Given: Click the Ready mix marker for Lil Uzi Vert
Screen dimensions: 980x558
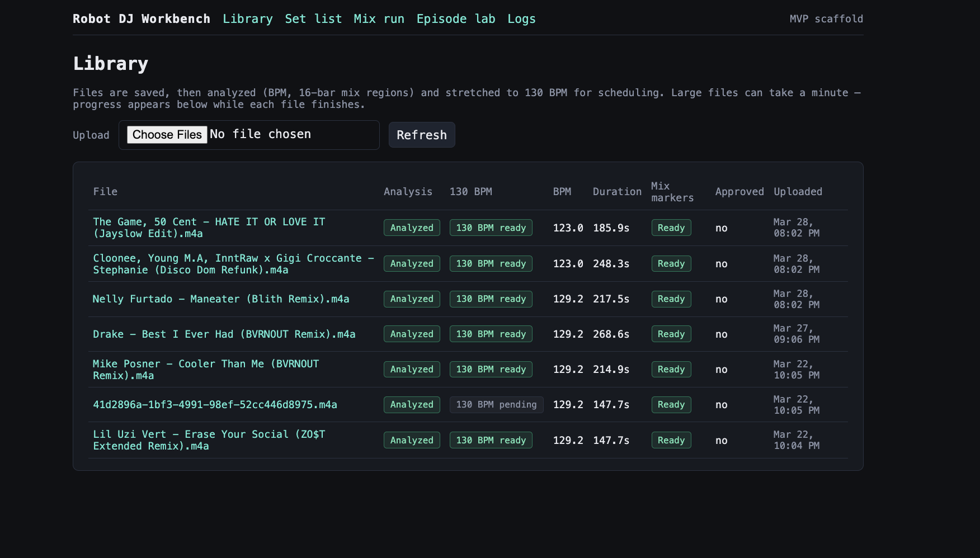Looking at the screenshot, I should point(671,440).
